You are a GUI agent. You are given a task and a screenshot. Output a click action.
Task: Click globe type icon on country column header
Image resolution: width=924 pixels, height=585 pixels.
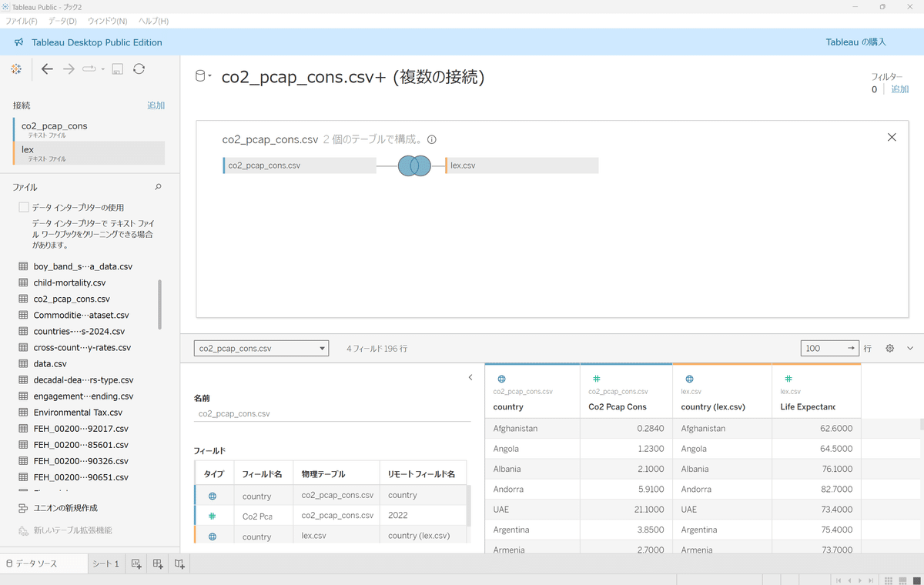coord(501,379)
